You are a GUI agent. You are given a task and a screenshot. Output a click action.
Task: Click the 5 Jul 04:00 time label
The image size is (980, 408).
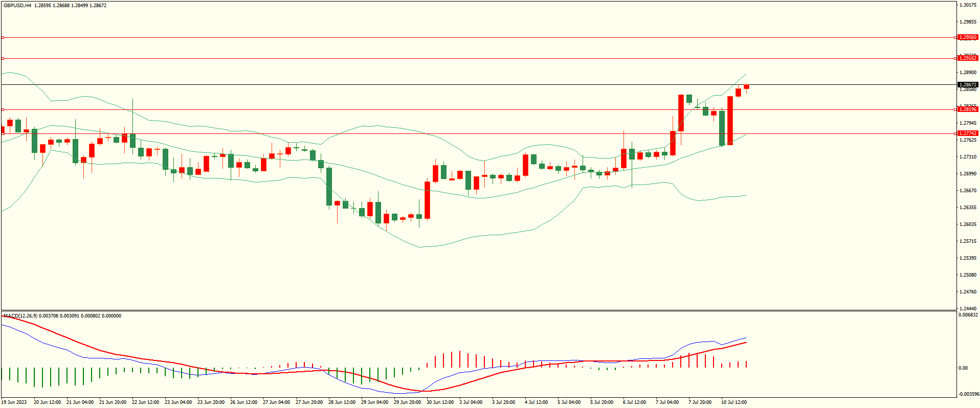pyautogui.click(x=569, y=402)
